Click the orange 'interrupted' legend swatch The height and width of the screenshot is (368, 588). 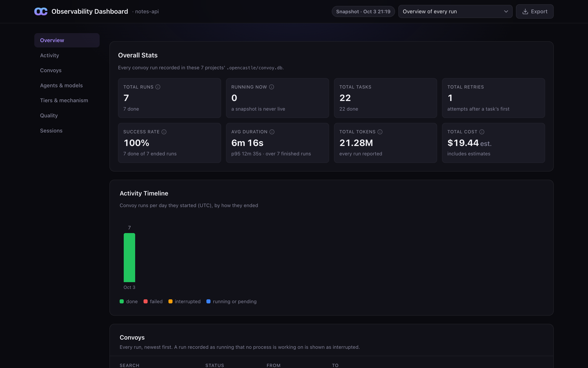(170, 301)
